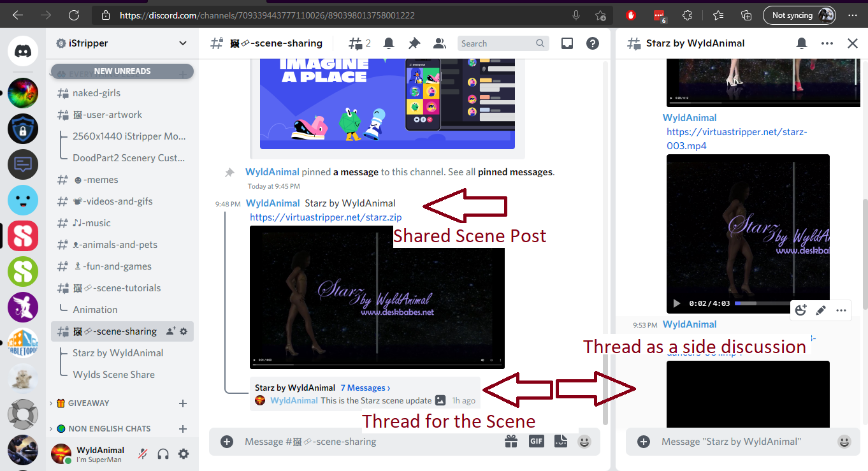Expand the NON ENGLISH CHATS category

click(x=108, y=428)
